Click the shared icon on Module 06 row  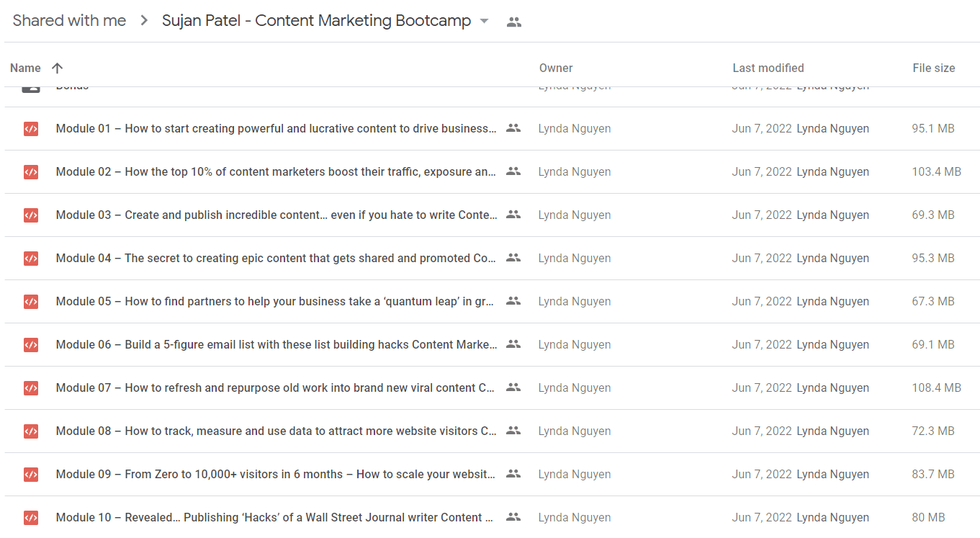(x=513, y=344)
